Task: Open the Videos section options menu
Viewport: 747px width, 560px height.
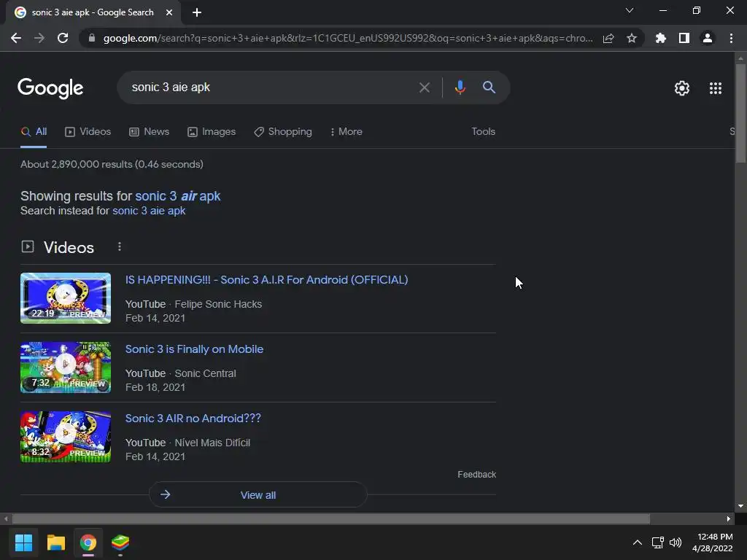Action: coord(119,246)
